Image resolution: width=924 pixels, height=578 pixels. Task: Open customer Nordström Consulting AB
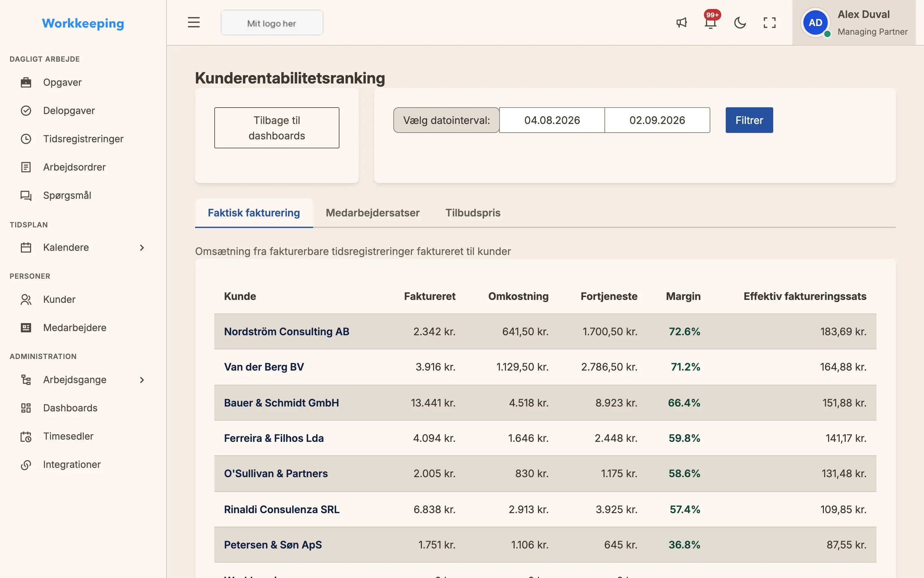pos(287,331)
